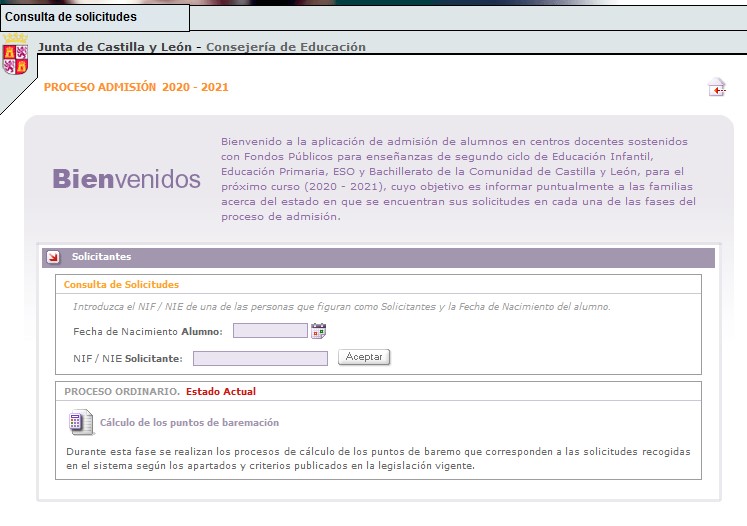The image size is (747, 526).
Task: Click the PROCESO ADMISIÓN 2020 - 2021 title
Action: click(136, 87)
